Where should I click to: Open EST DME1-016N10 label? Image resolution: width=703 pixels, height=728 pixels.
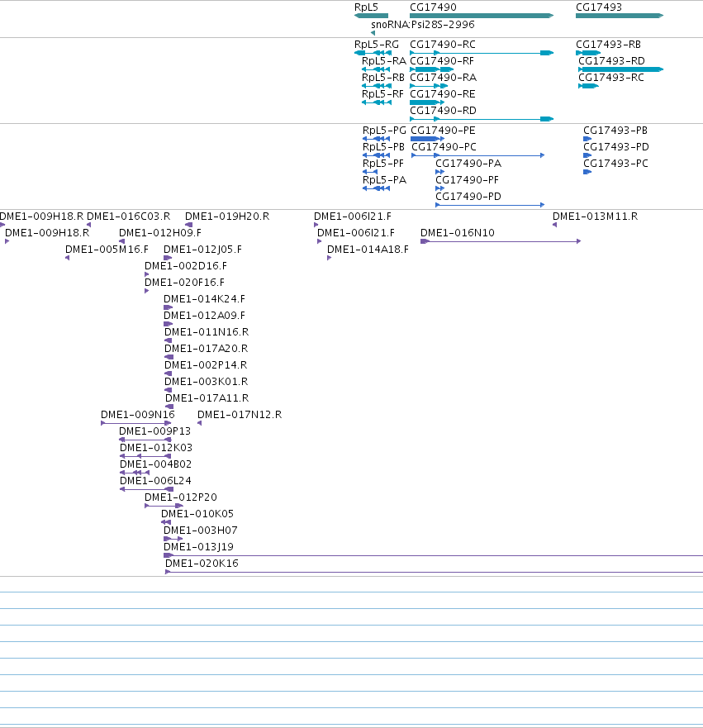[x=458, y=233]
